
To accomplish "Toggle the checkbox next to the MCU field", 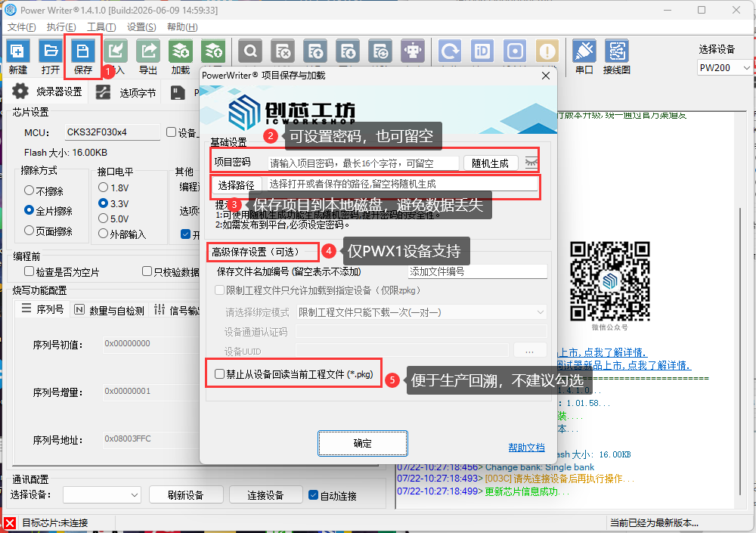I will coord(171,132).
